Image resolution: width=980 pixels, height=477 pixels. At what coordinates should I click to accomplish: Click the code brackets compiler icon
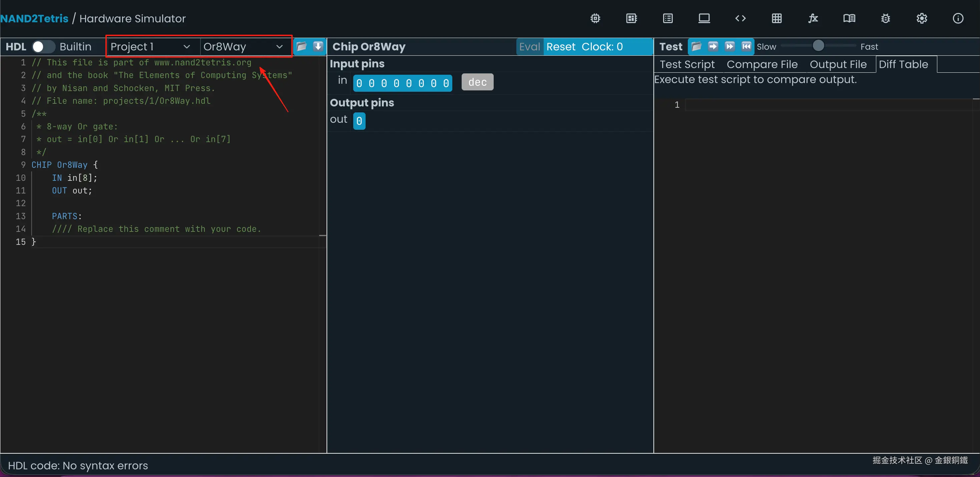pos(740,18)
